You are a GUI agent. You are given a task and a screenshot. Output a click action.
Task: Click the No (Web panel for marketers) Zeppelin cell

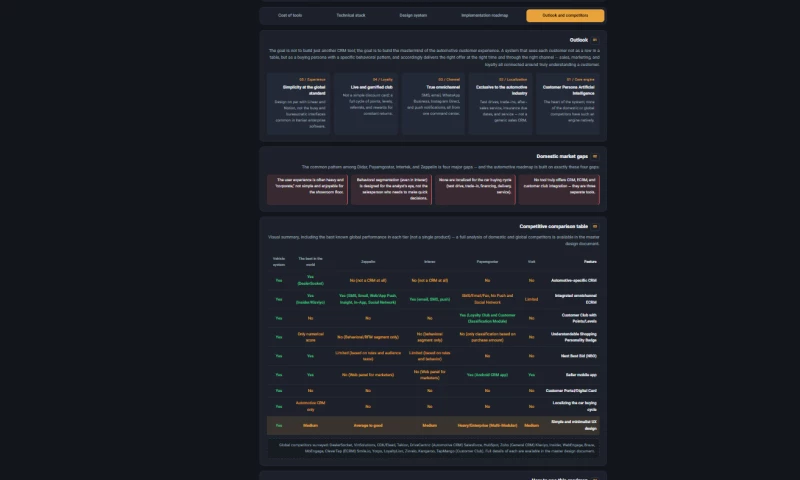(x=368, y=375)
